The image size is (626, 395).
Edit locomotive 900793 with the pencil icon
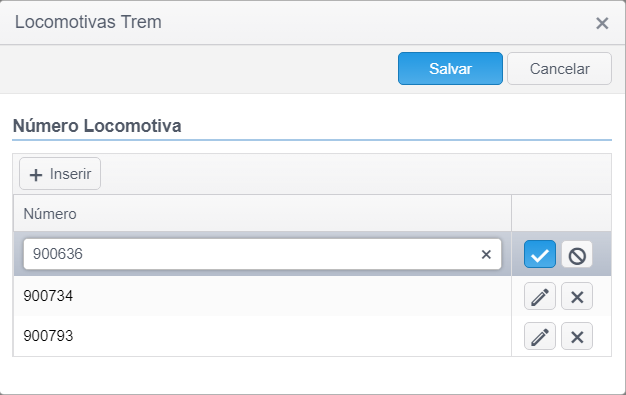(539, 336)
